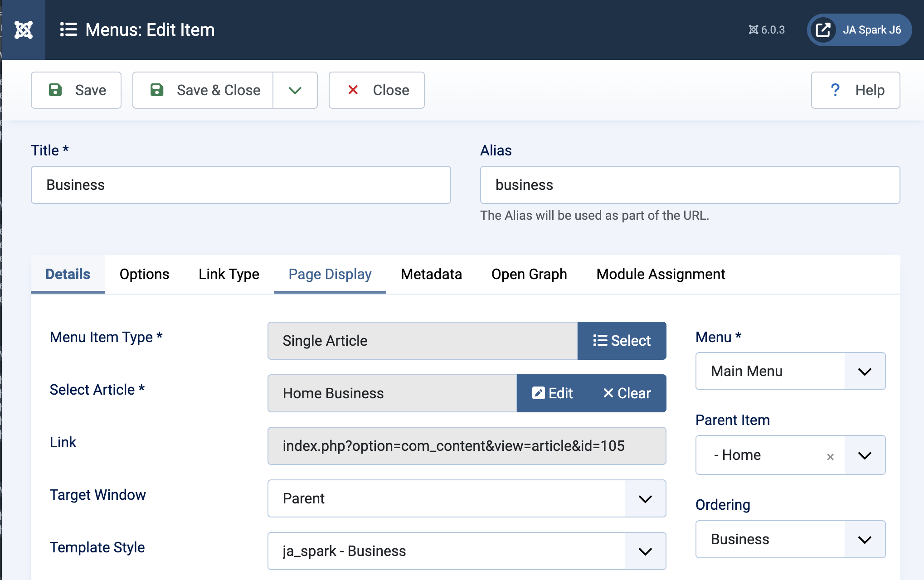Click the Help button

tap(855, 90)
